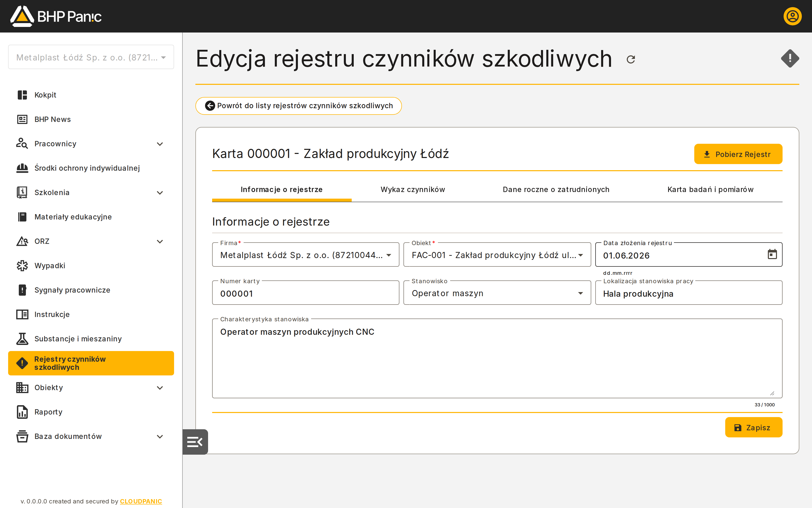
Task: Open Raporty from the sidebar menu
Action: 91,412
